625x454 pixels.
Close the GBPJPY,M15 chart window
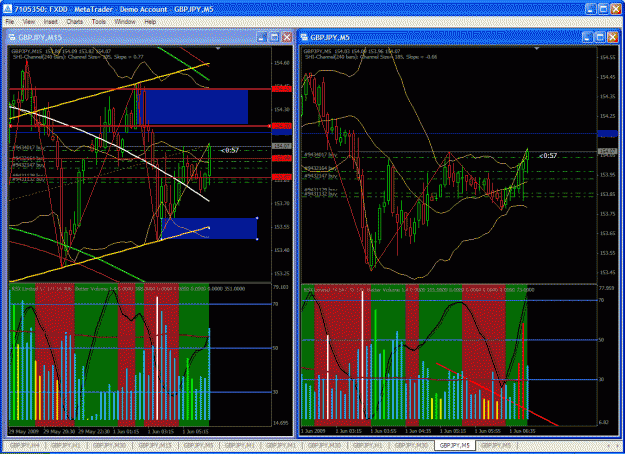pos(287,37)
